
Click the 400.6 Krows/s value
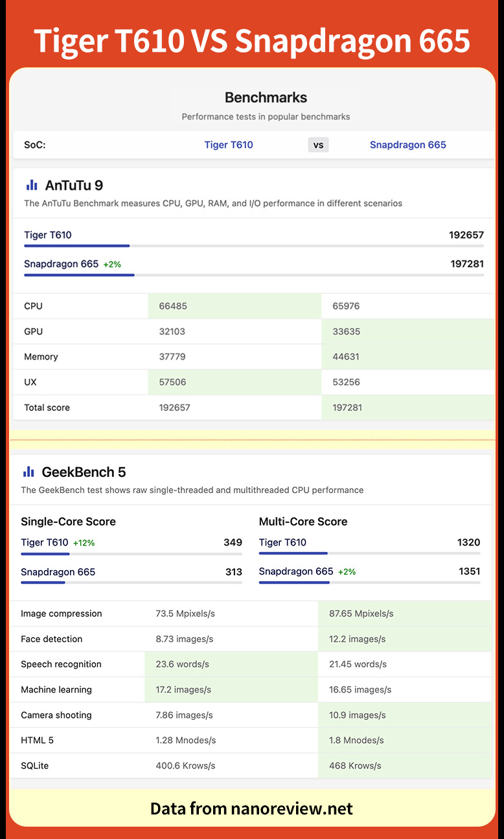tap(186, 766)
